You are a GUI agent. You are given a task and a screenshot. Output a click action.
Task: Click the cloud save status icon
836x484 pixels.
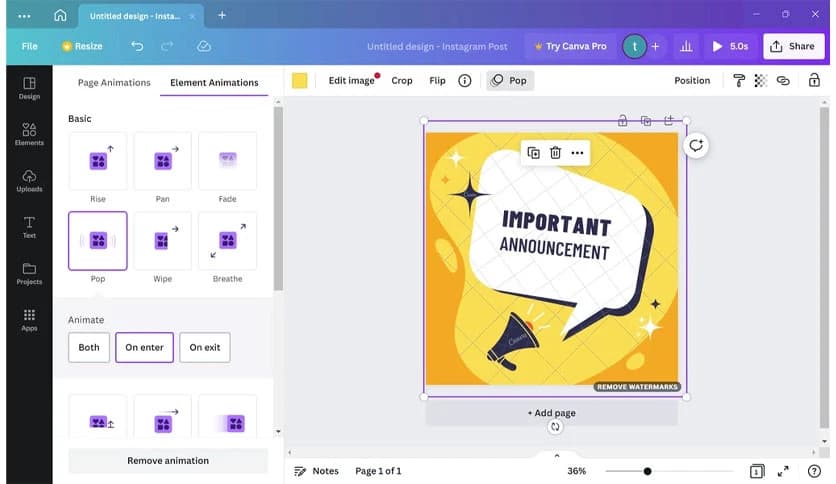click(204, 46)
